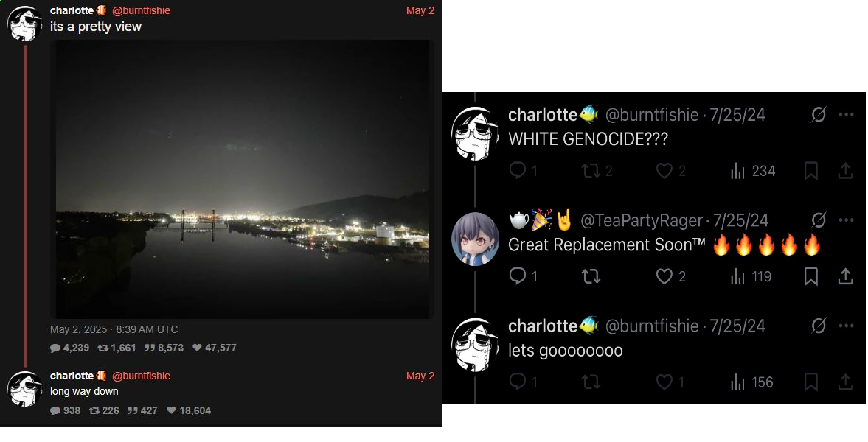Viewport: 868px width, 442px height.
Task: Like the "lets goooooooo" post
Action: [670, 382]
